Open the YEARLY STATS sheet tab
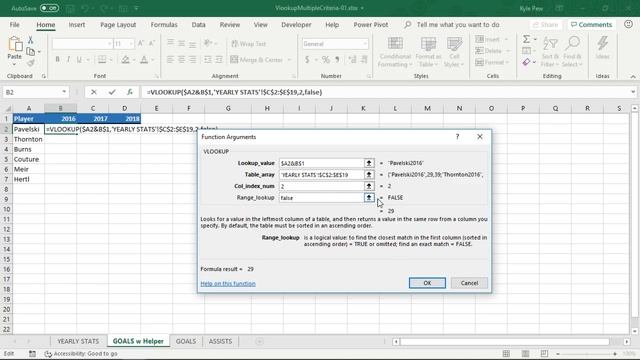This screenshot has width=640, height=360. click(78, 341)
